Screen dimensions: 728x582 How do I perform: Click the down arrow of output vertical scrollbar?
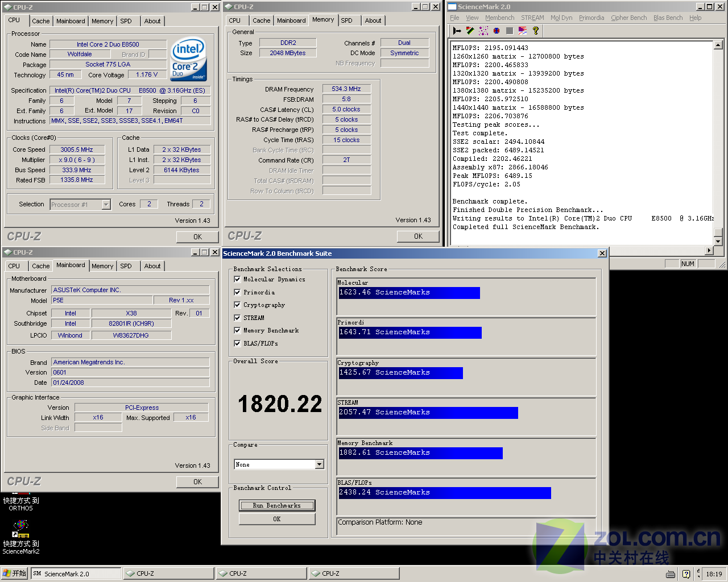point(718,242)
